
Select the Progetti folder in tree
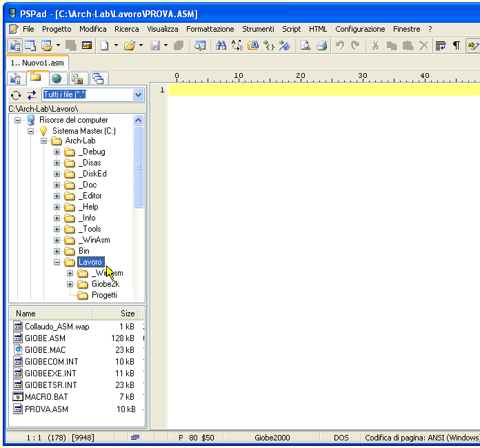[x=104, y=295]
